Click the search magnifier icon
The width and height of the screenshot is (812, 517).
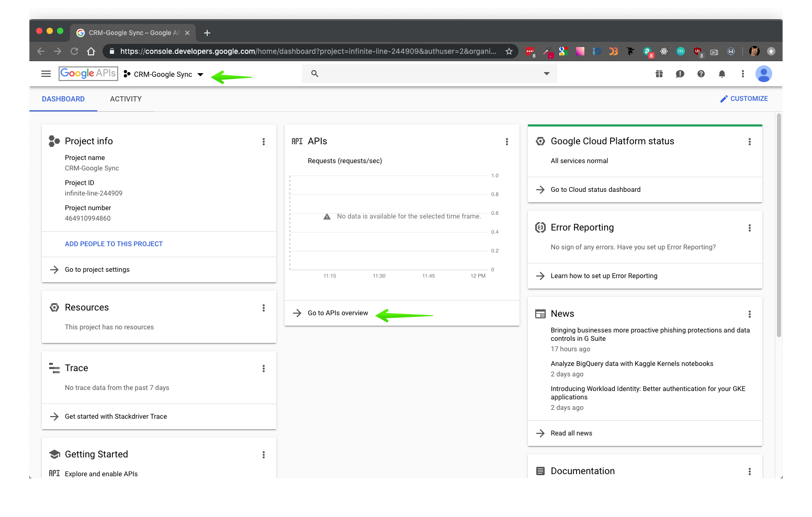pyautogui.click(x=315, y=74)
